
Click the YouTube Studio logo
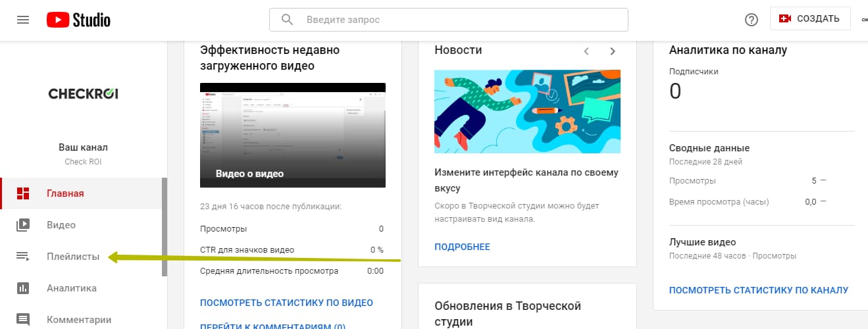pos(78,20)
